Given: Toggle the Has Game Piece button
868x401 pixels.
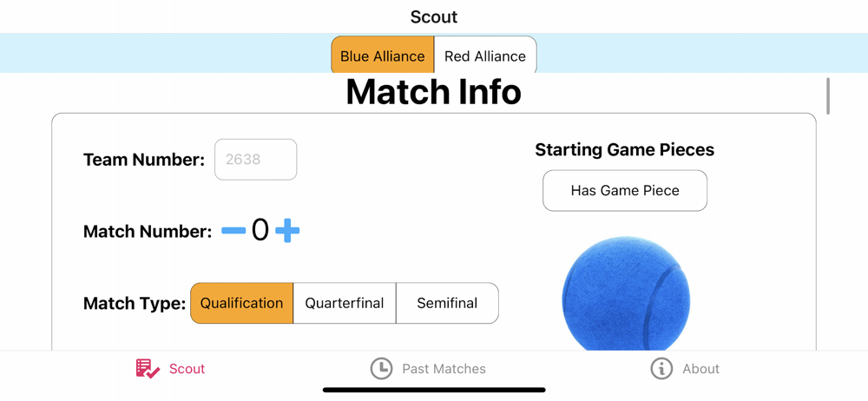Looking at the screenshot, I should (x=625, y=190).
